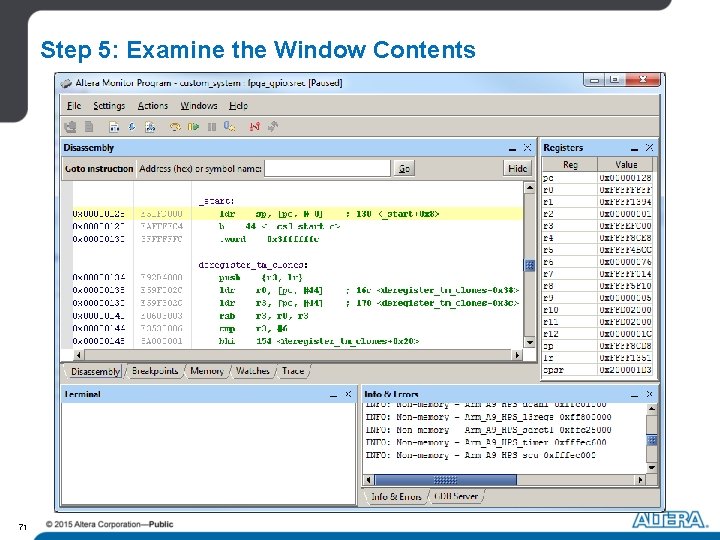Click the Info & Errors horizontal scrollbar thumb
The width and height of the screenshot is (720, 540).
445,480
